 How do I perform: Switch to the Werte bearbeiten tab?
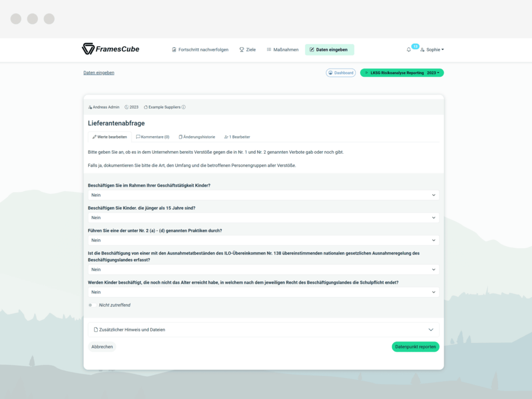[x=110, y=137]
